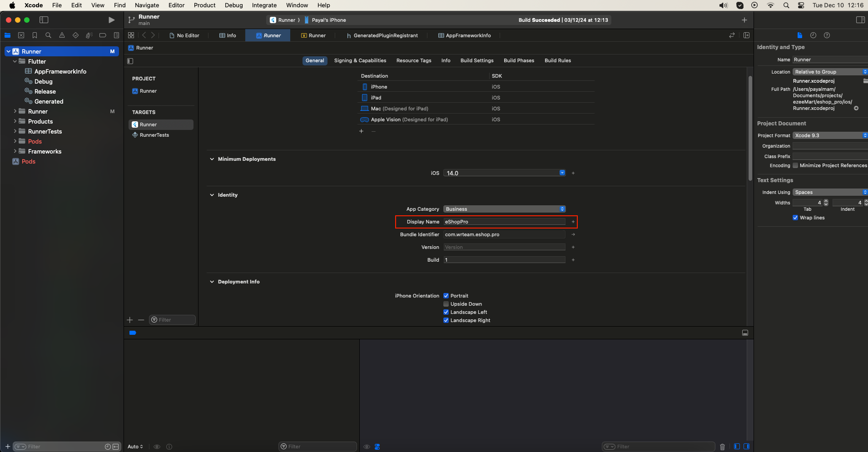Expand the Products folder
Image resolution: width=868 pixels, height=452 pixels.
(15, 121)
